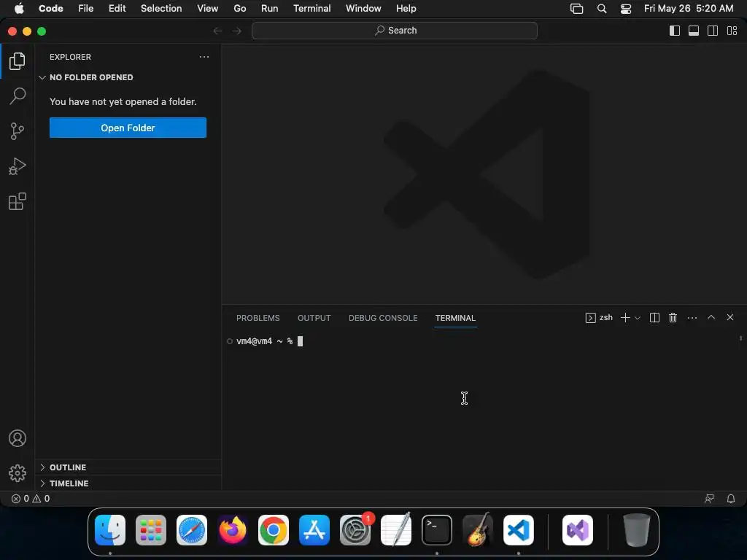The width and height of the screenshot is (747, 560).
Task: Open the App Store from the Dock
Action: 314,530
